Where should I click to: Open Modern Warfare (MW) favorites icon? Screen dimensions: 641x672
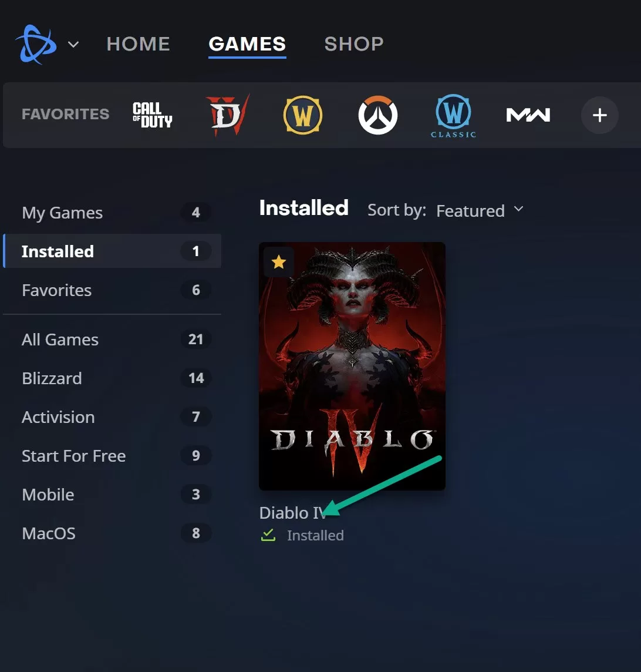click(528, 115)
